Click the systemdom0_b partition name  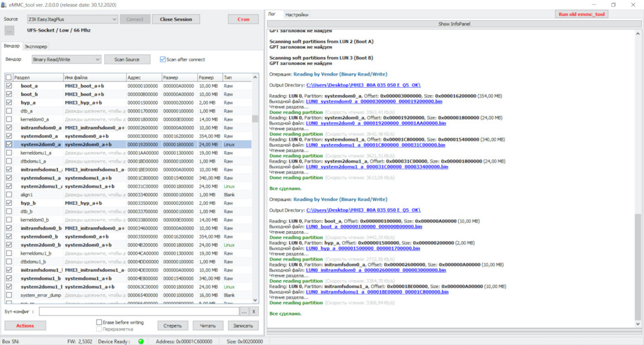pos(39,236)
